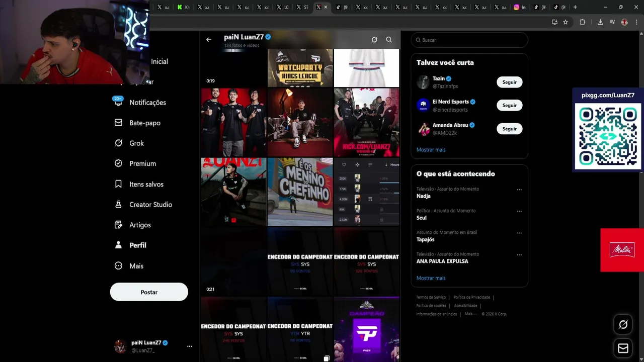Open the YTR Vencedor do Campeonato thumbnail
Screen dimensions: 644x362
300,329
